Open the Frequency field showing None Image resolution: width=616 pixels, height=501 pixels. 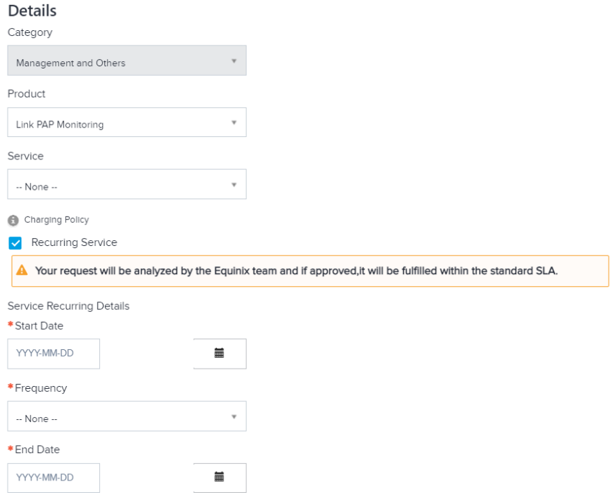tap(127, 416)
